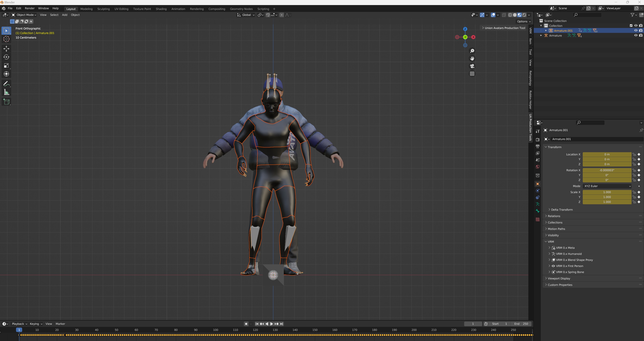Open the Physics properties tab icon
This screenshot has width=644, height=341.
tap(537, 191)
